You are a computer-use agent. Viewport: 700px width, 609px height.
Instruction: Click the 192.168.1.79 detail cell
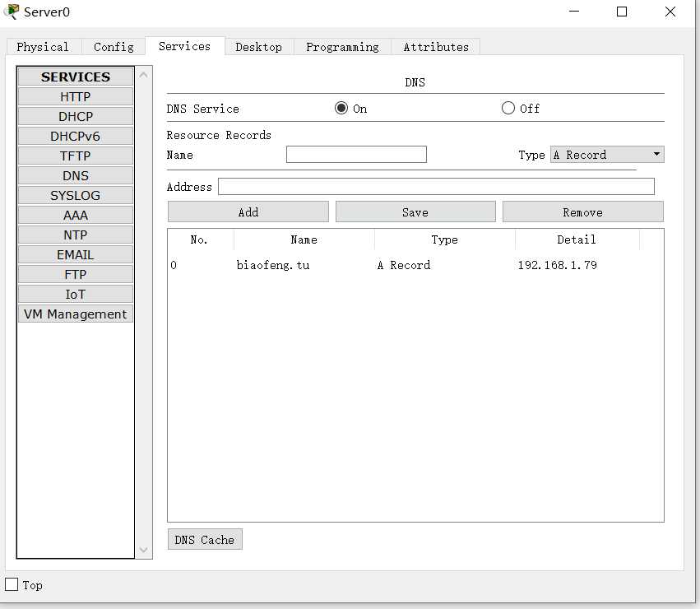[557, 265]
